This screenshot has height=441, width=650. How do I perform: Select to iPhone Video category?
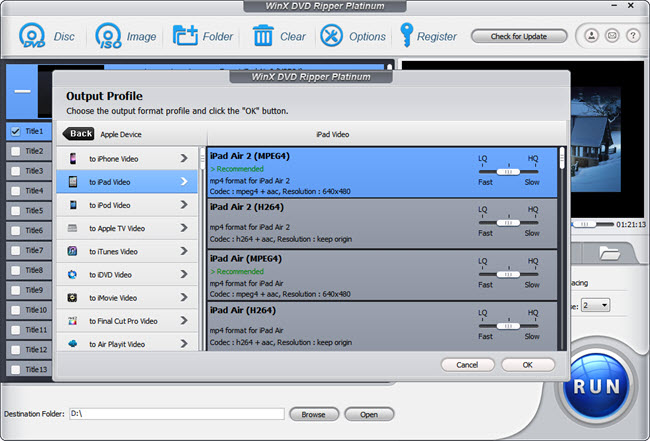coord(127,158)
